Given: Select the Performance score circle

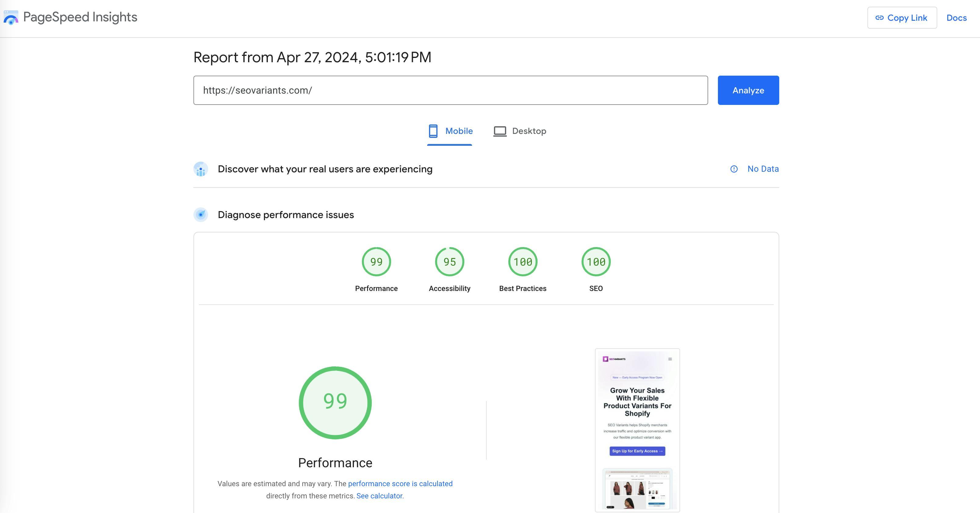Looking at the screenshot, I should (335, 402).
